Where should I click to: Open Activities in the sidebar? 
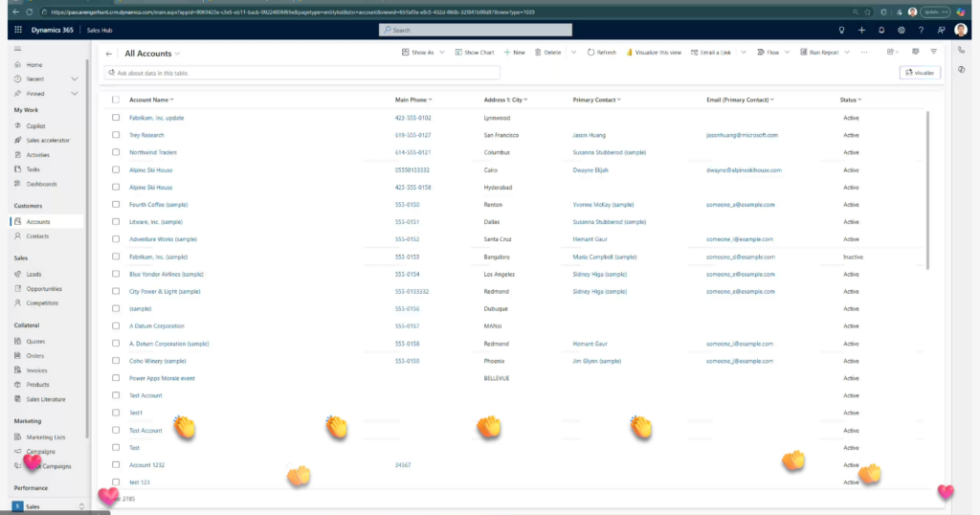pos(37,154)
